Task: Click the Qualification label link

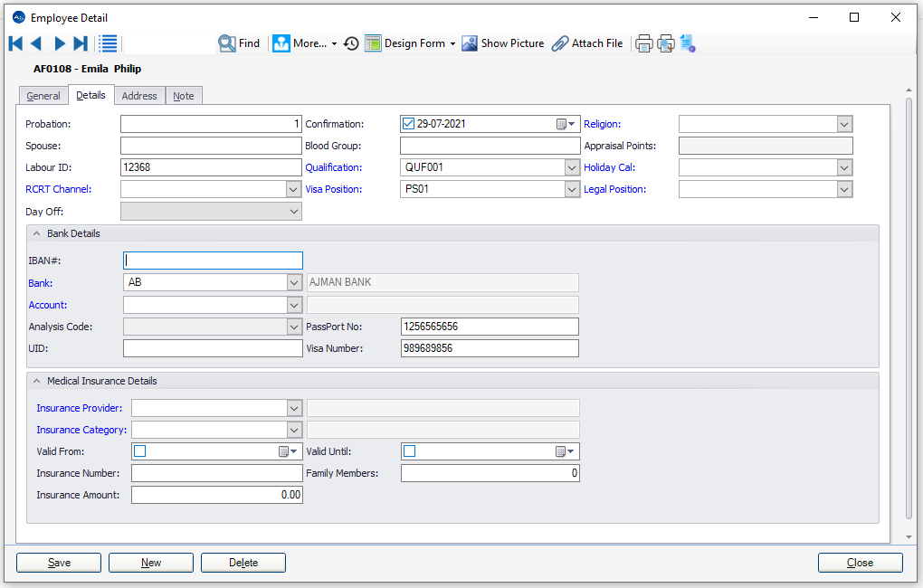Action: tap(334, 167)
